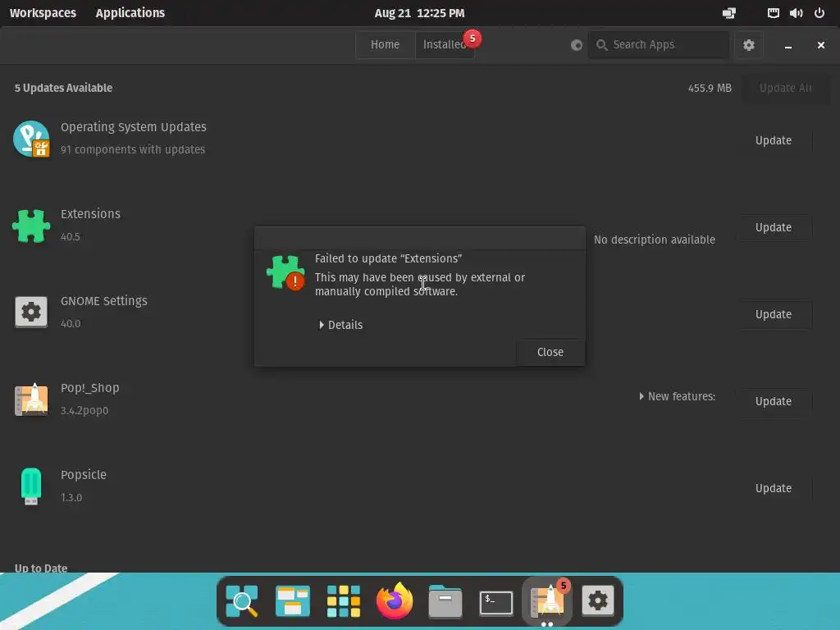
Task: Click No description available text
Action: 654,240
